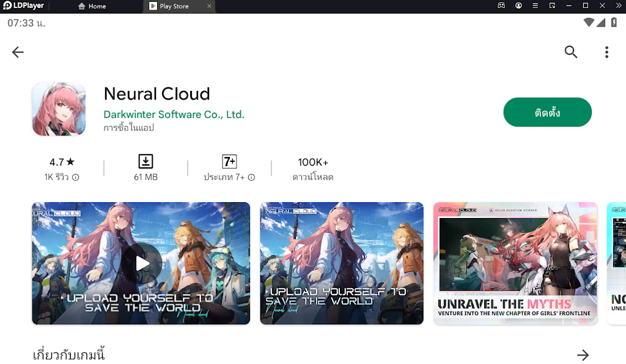The width and height of the screenshot is (626, 364).
Task: Open the Unravel The Myths screenshot
Action: (x=515, y=263)
